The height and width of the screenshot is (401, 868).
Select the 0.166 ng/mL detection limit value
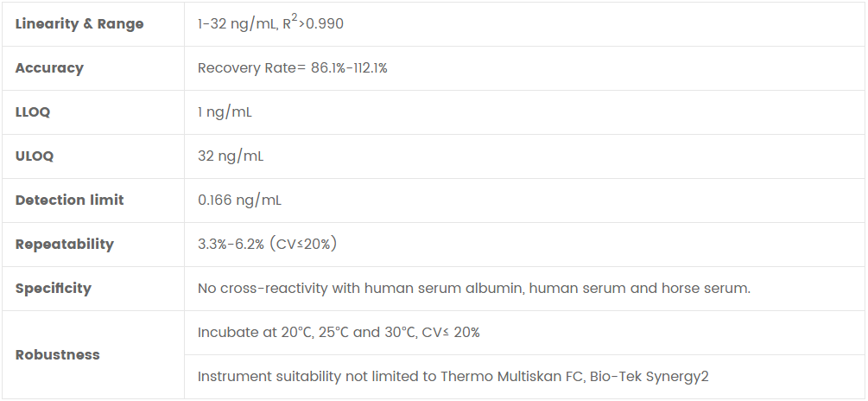point(239,200)
